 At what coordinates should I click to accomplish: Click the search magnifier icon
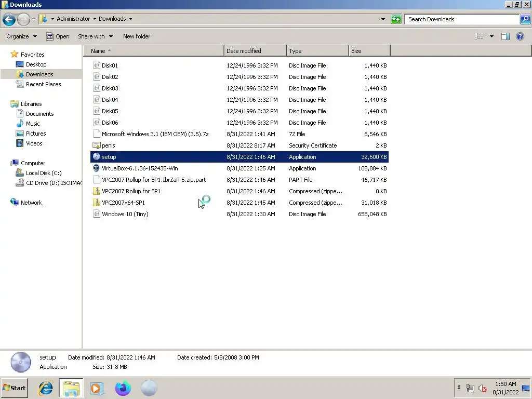coord(525,19)
